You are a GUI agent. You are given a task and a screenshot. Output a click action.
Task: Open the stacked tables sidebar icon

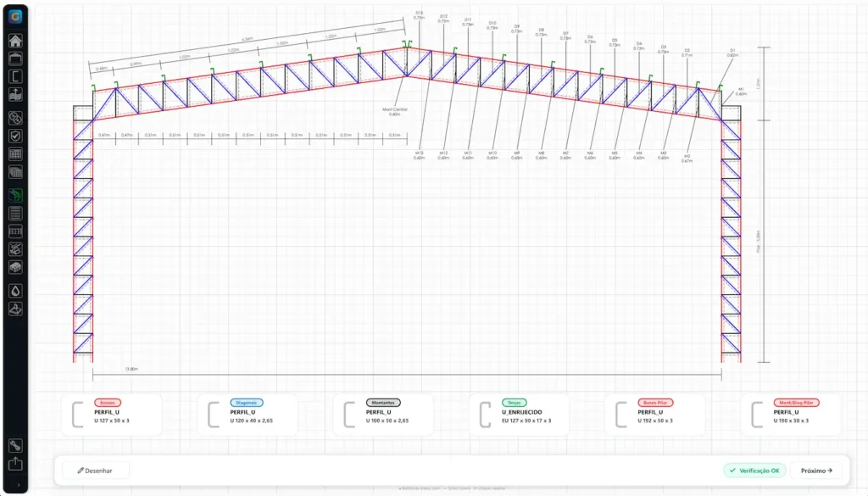point(15,172)
